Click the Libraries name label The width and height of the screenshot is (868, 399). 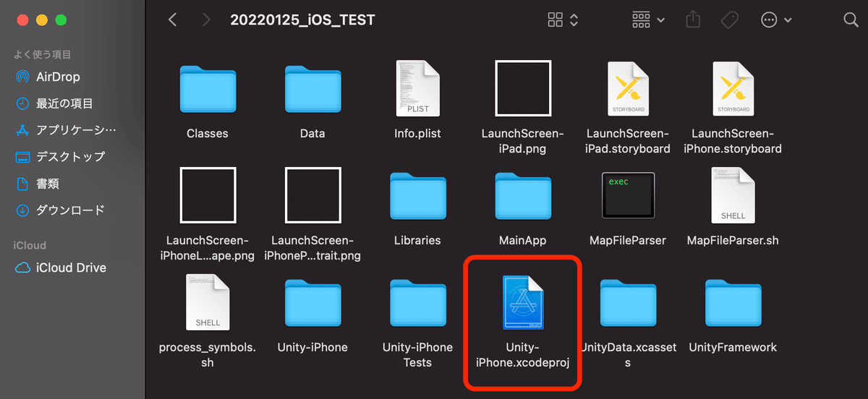[417, 240]
